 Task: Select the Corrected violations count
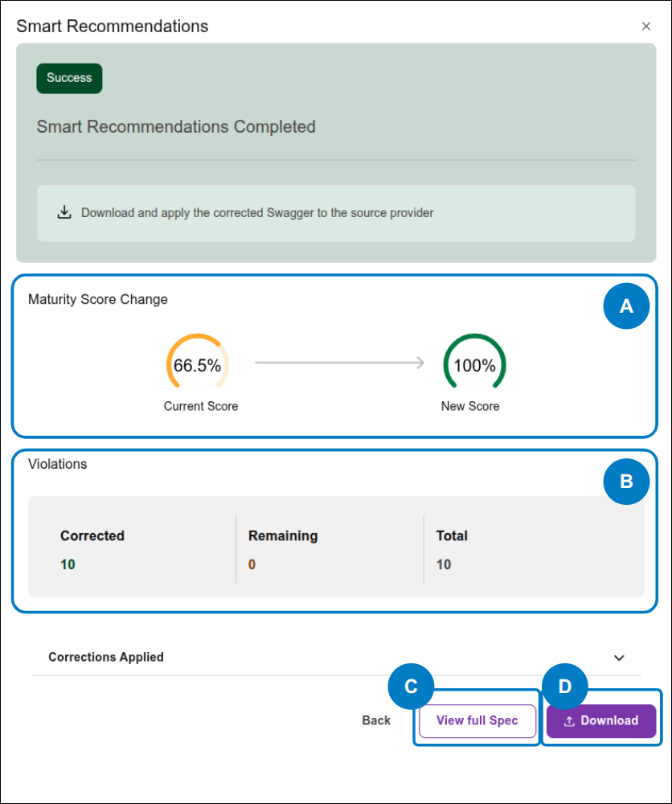point(68,564)
